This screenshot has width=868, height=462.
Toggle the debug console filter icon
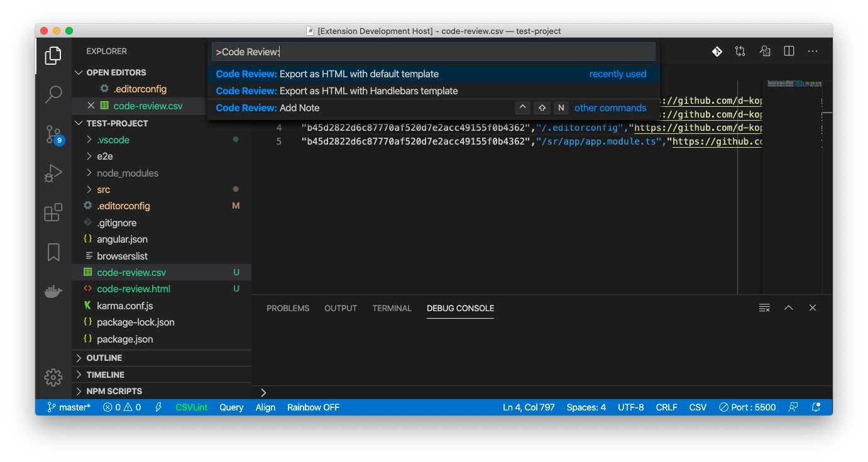point(764,307)
